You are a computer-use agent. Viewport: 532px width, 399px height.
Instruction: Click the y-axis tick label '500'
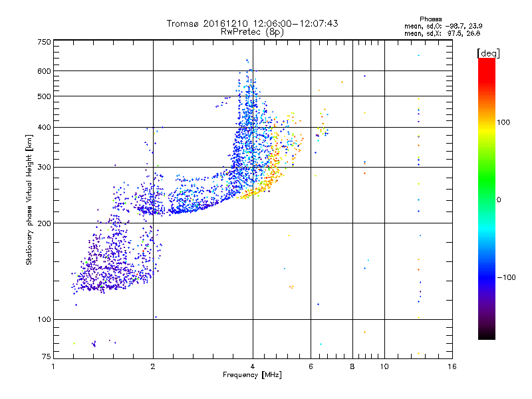click(x=44, y=96)
